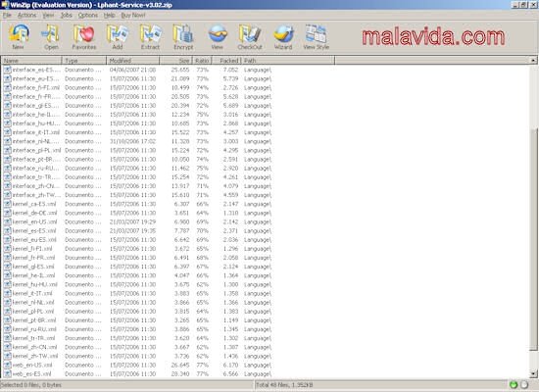The height and width of the screenshot is (392, 539).
Task: Open the View menu in the menu bar
Action: [48, 15]
